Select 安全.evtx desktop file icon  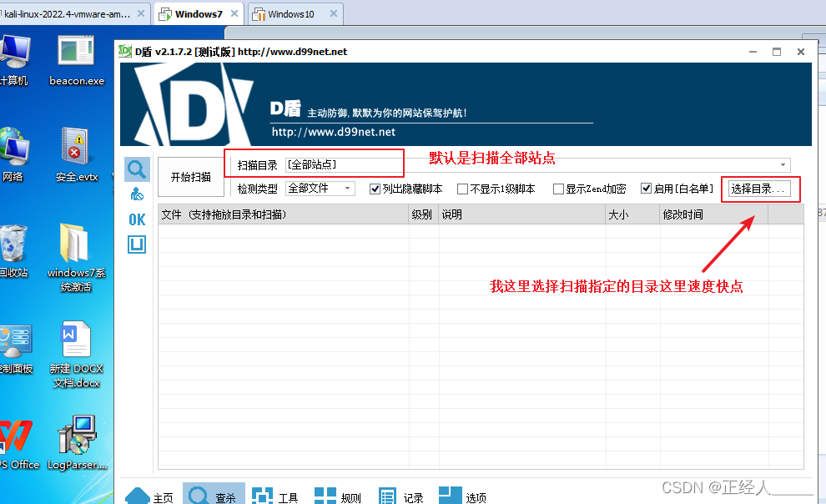pyautogui.click(x=77, y=155)
